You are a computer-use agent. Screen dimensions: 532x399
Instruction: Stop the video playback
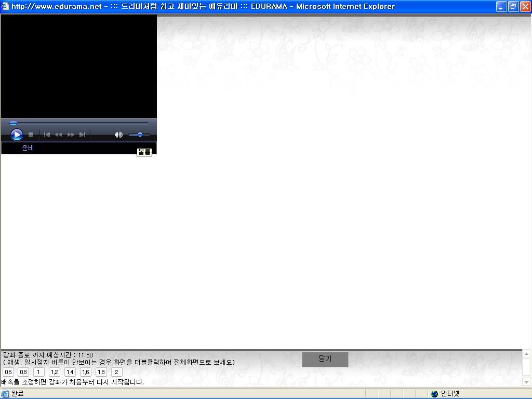click(x=31, y=135)
